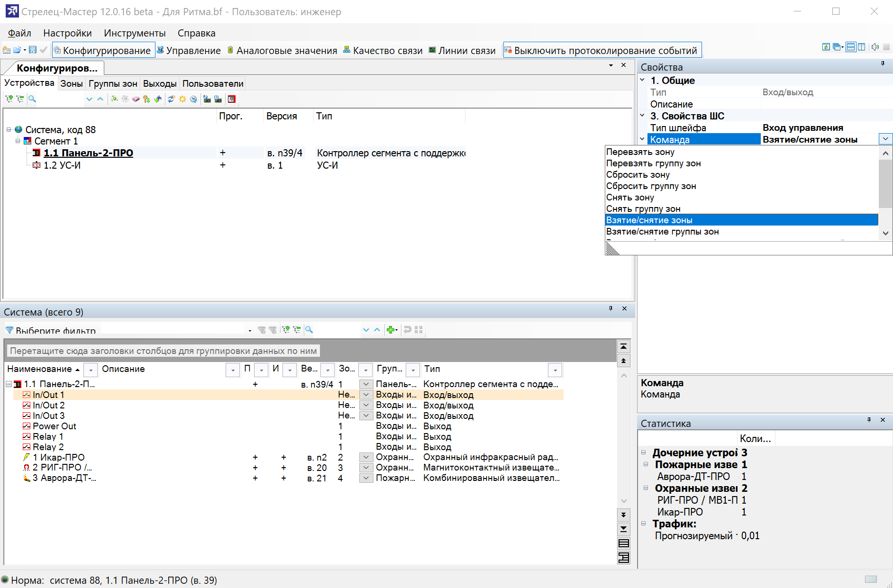
Task: Collapse Дочерние устройства statistics node
Action: pyautogui.click(x=644, y=452)
